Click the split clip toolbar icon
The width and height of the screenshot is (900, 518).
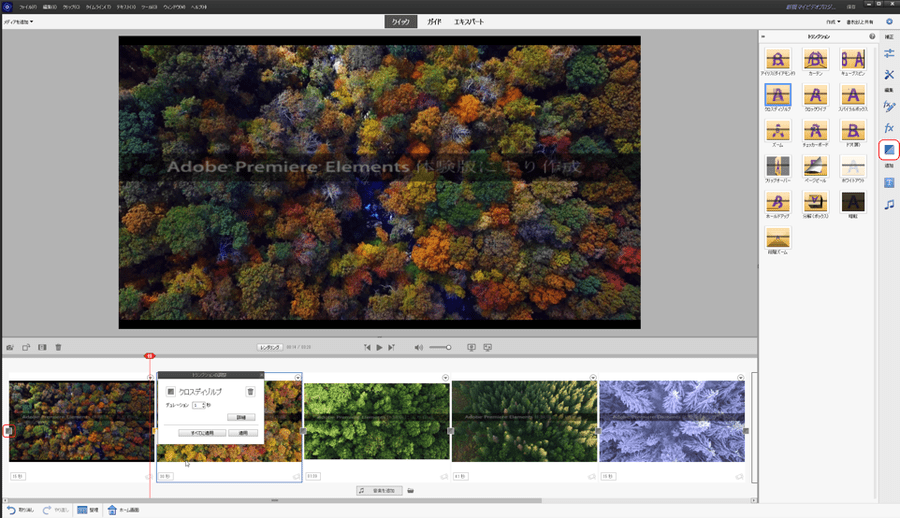click(42, 347)
